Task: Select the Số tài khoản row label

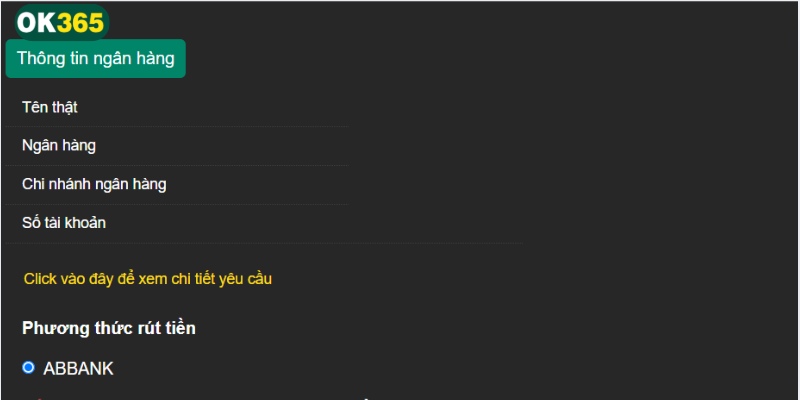Action: pyautogui.click(x=64, y=223)
